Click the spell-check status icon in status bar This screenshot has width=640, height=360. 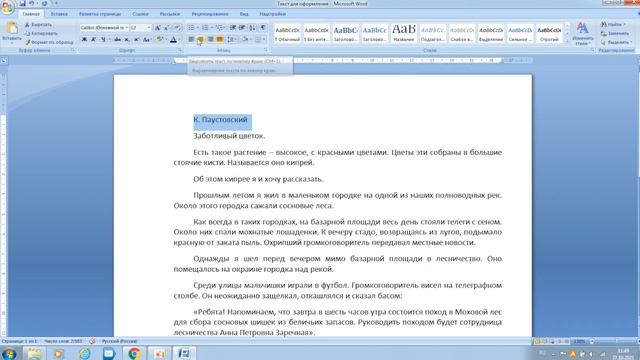click(93, 341)
